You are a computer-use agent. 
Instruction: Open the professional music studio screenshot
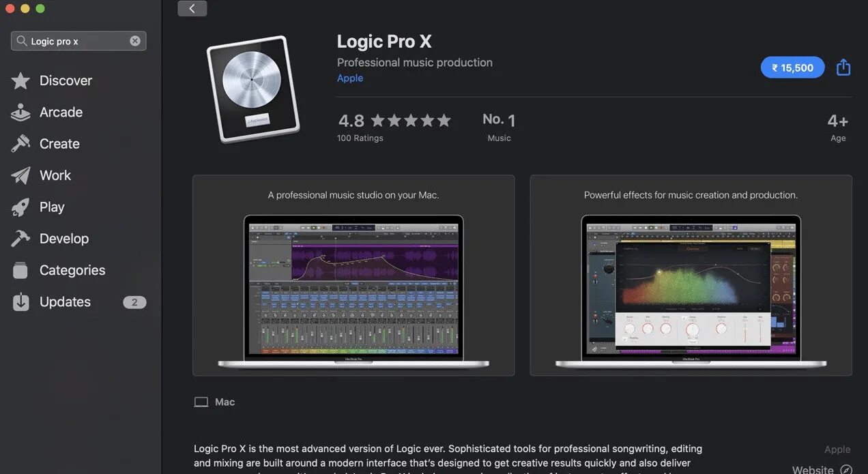click(353, 276)
